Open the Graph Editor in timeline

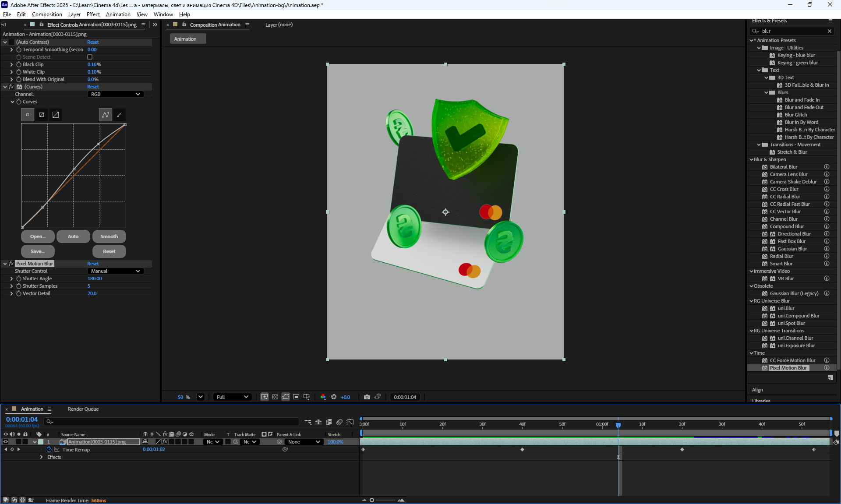[350, 422]
